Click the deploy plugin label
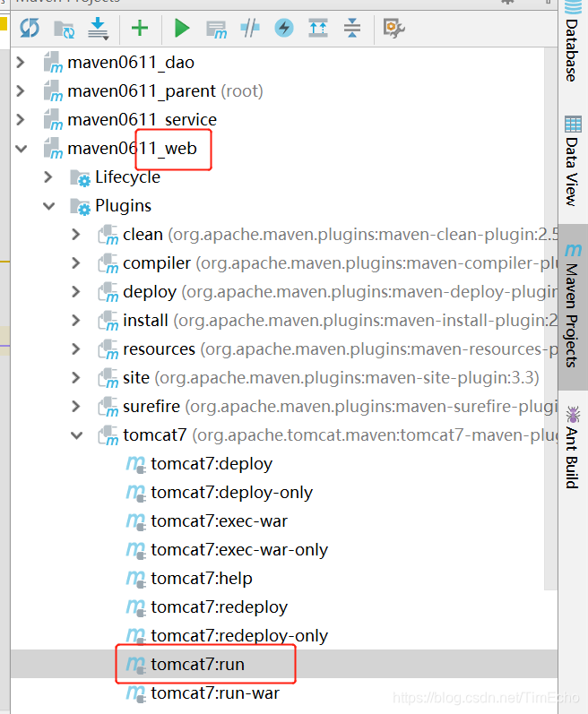The width and height of the screenshot is (588, 714). [150, 292]
